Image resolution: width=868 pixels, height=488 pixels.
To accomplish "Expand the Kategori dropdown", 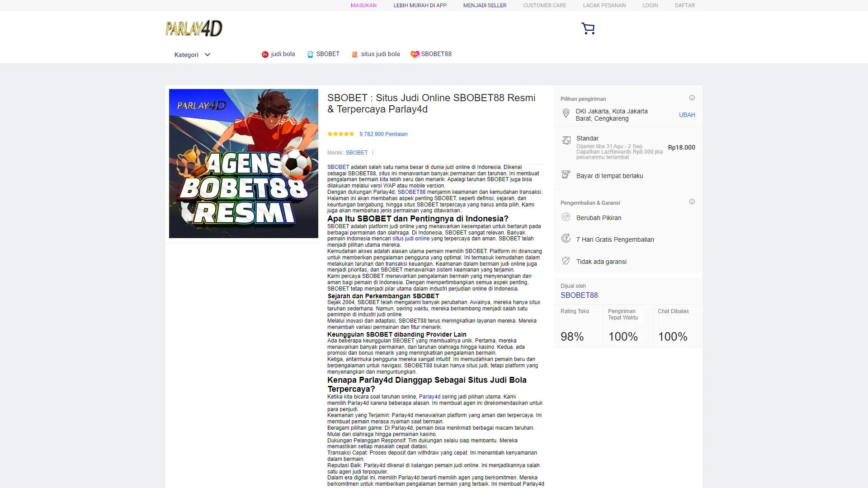I will pyautogui.click(x=192, y=54).
